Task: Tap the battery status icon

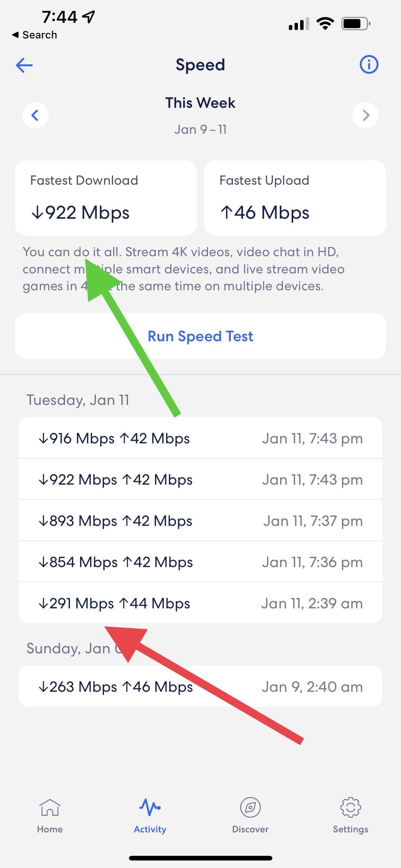Action: (x=355, y=23)
